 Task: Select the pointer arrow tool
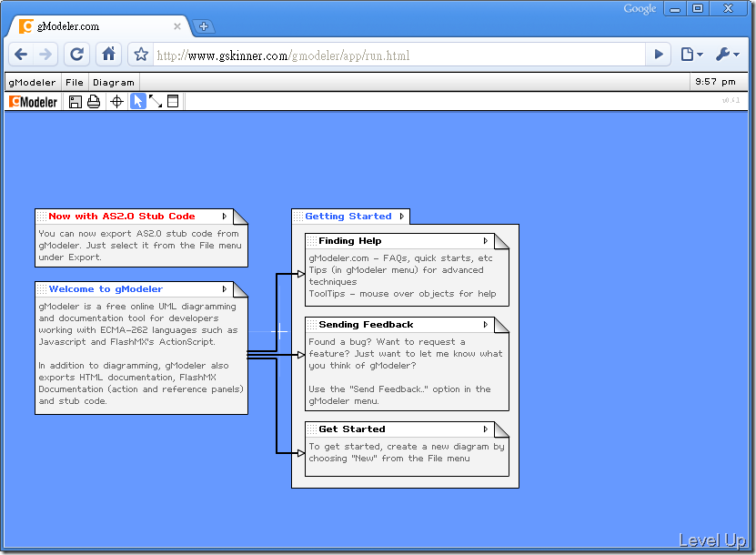pyautogui.click(x=138, y=101)
